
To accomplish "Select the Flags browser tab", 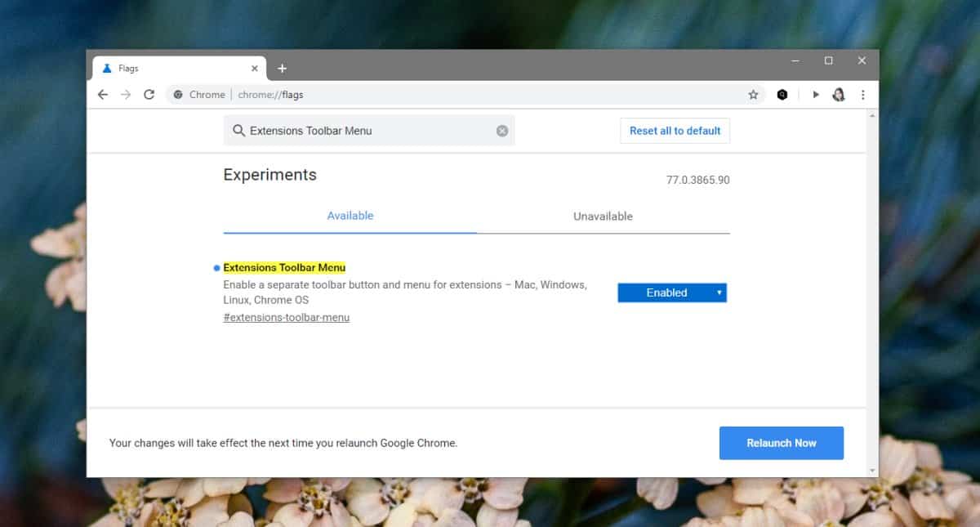I will (180, 69).
